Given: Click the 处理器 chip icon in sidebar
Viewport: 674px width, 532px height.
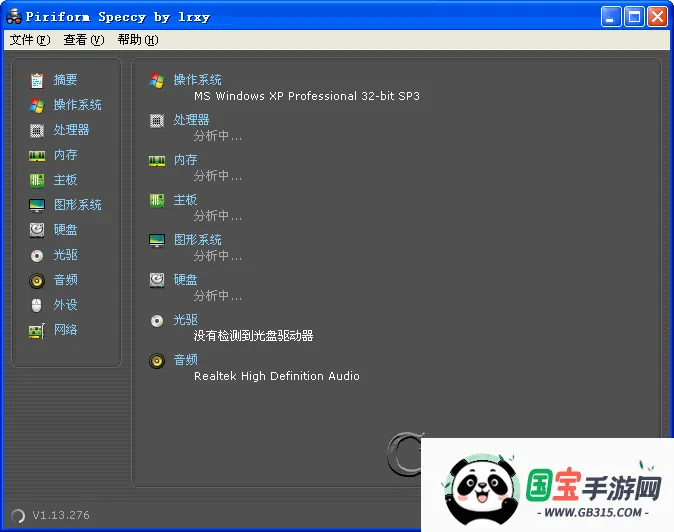Looking at the screenshot, I should (37, 130).
